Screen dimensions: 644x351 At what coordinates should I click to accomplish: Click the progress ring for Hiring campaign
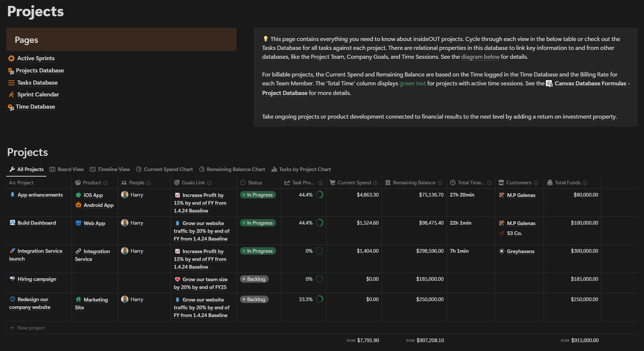click(320, 279)
